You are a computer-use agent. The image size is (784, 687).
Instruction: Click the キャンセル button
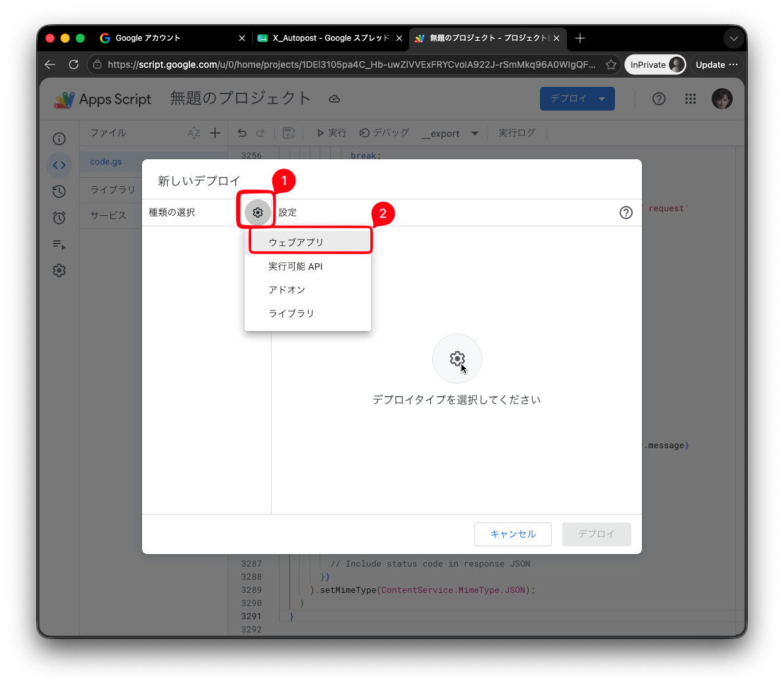click(512, 534)
